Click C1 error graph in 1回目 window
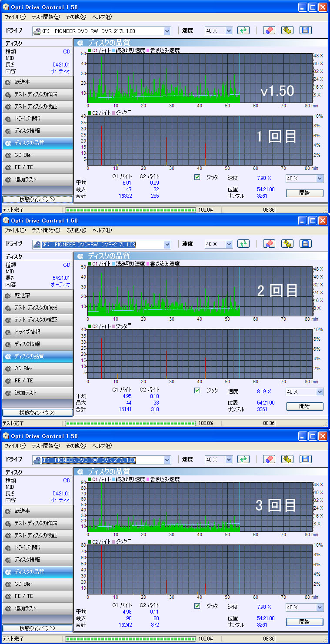This screenshot has height=644, width=330. pyautogui.click(x=200, y=78)
